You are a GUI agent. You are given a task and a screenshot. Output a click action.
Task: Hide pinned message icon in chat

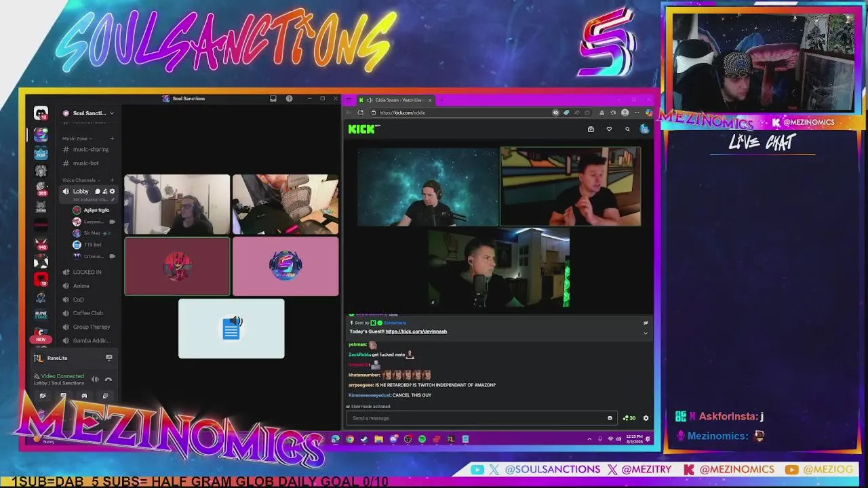646,323
